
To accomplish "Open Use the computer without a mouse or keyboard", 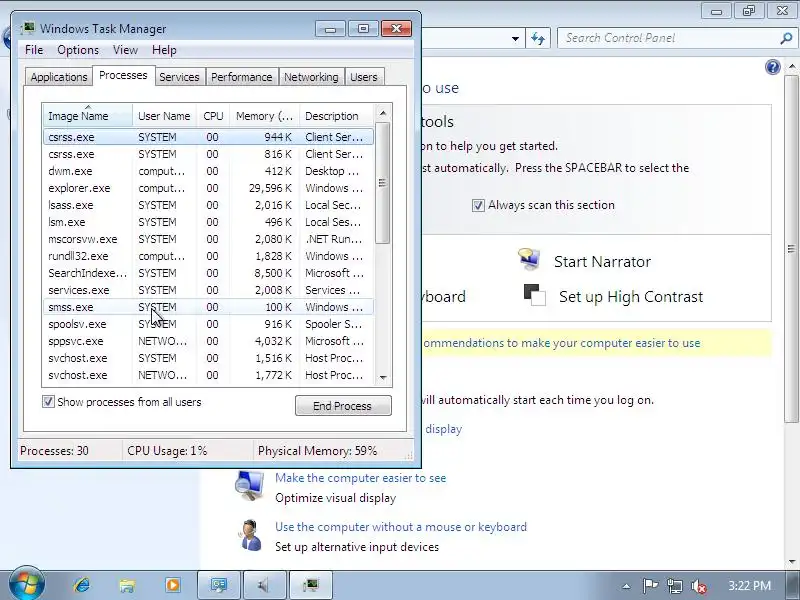I will click(401, 527).
